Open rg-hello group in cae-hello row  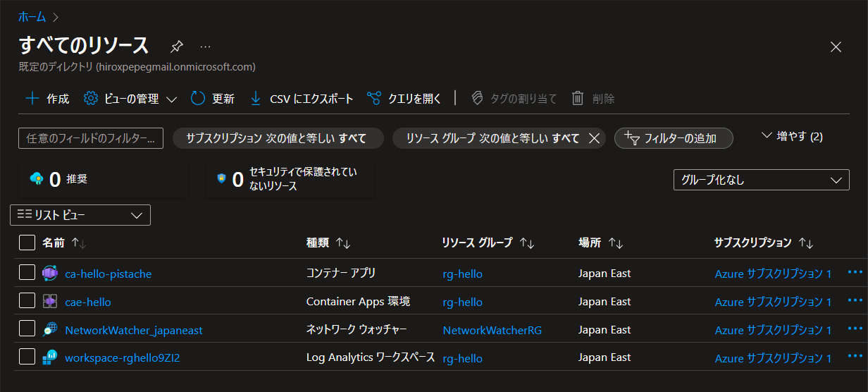463,302
